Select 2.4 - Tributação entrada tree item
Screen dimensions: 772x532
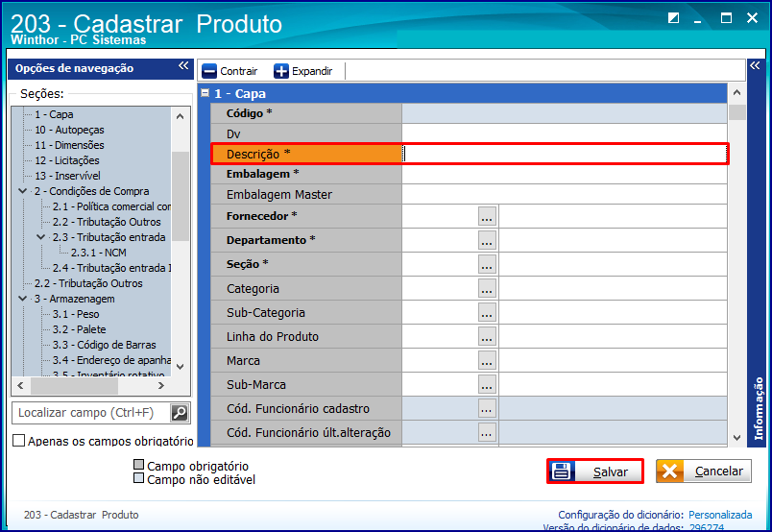[111, 268]
